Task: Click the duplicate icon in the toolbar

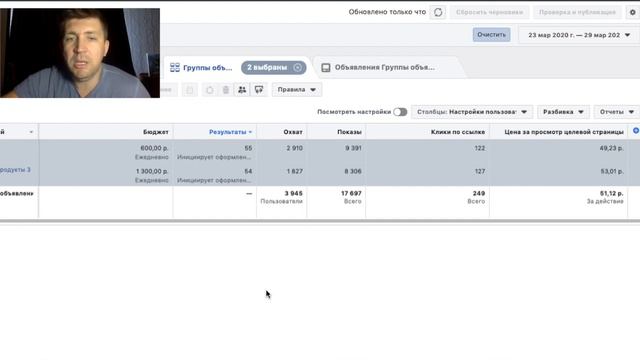Action: [190, 90]
